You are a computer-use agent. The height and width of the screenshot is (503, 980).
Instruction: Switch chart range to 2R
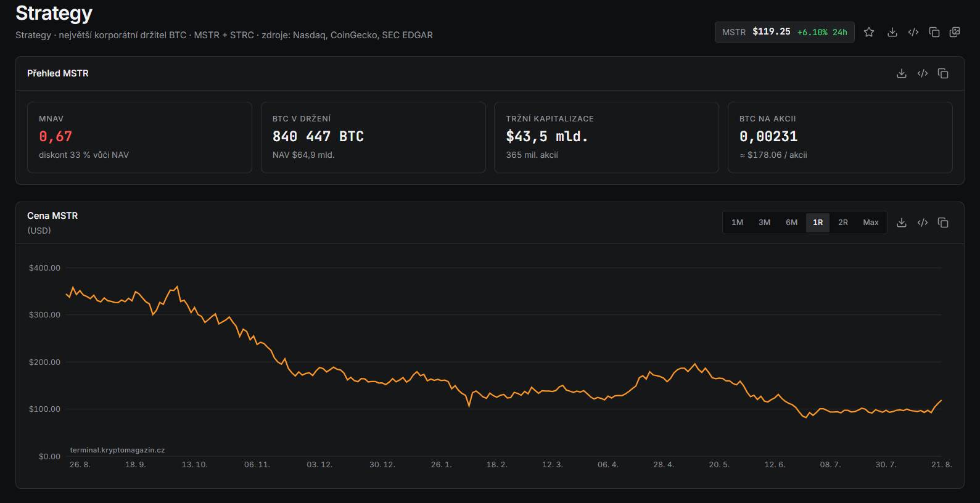[843, 223]
